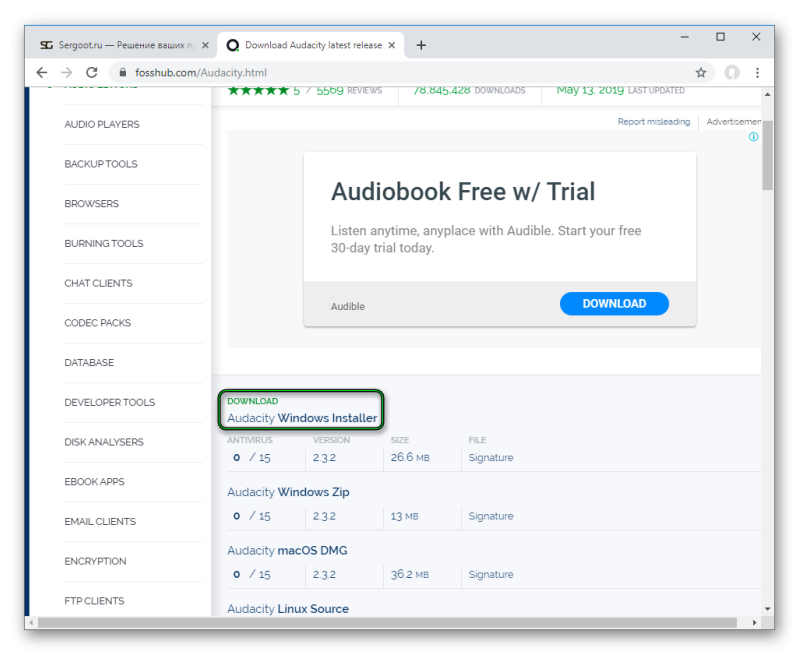
Task: Click the Audiobook Free w/ Trial ad headline
Action: pos(463,192)
